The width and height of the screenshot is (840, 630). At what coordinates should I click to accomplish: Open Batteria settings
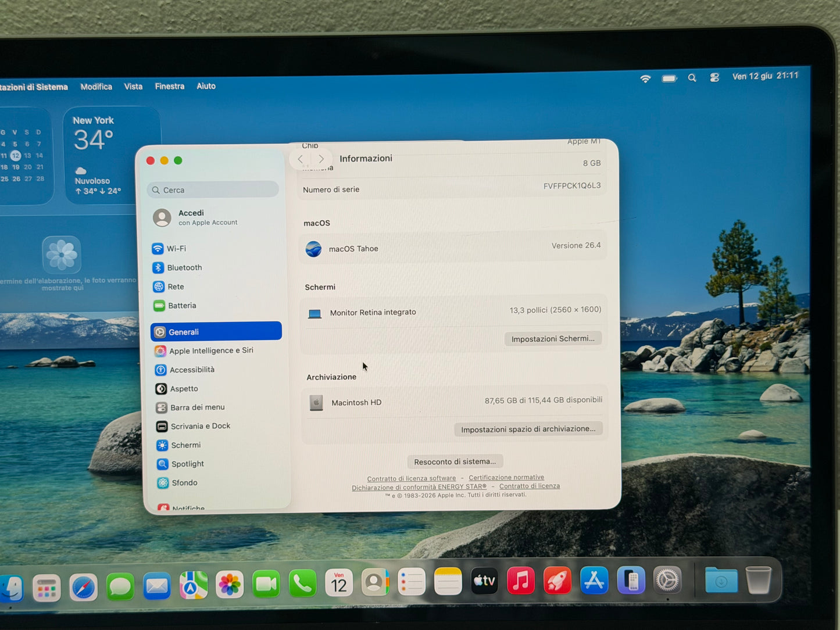point(174,306)
